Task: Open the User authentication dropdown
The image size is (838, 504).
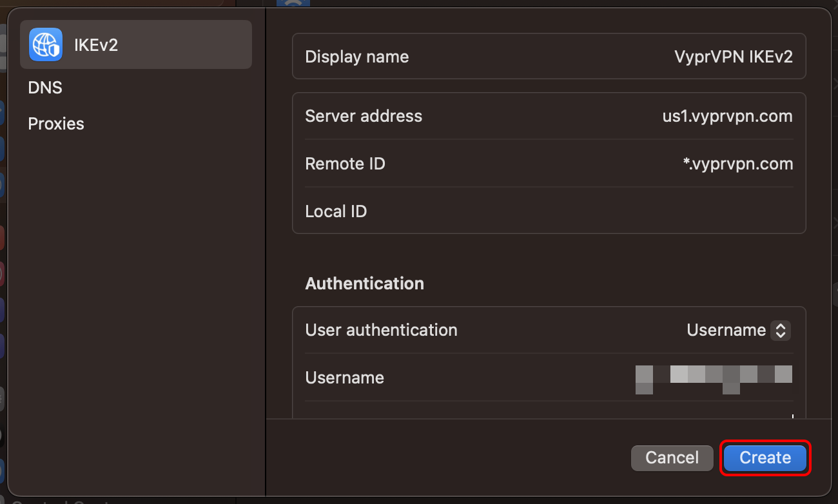Action: pos(739,331)
